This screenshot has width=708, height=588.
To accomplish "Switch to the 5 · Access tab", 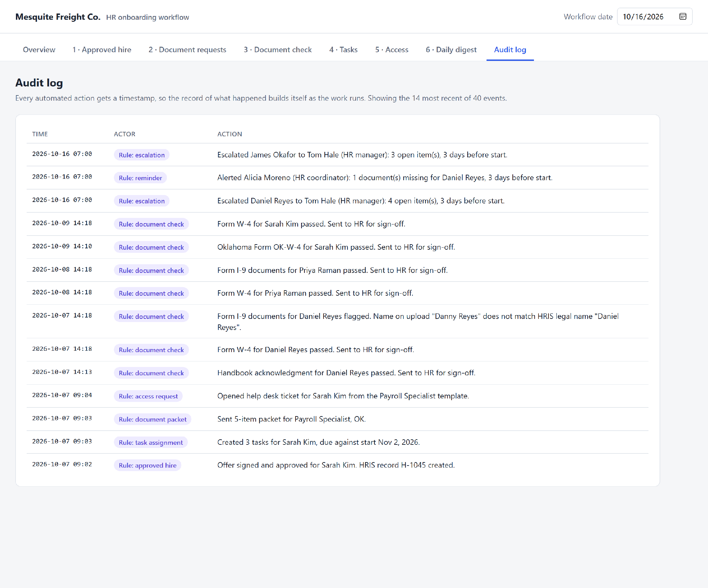I will point(392,50).
